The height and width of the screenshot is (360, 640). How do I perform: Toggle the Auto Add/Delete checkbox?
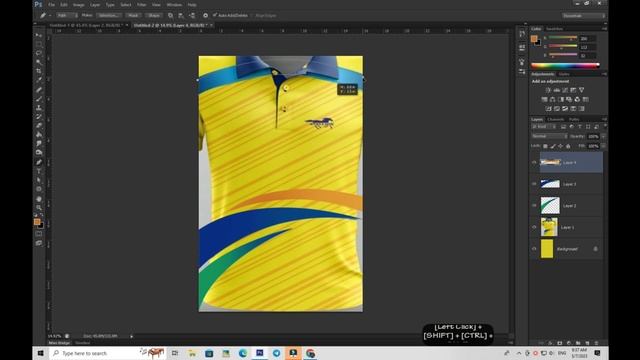[215, 16]
